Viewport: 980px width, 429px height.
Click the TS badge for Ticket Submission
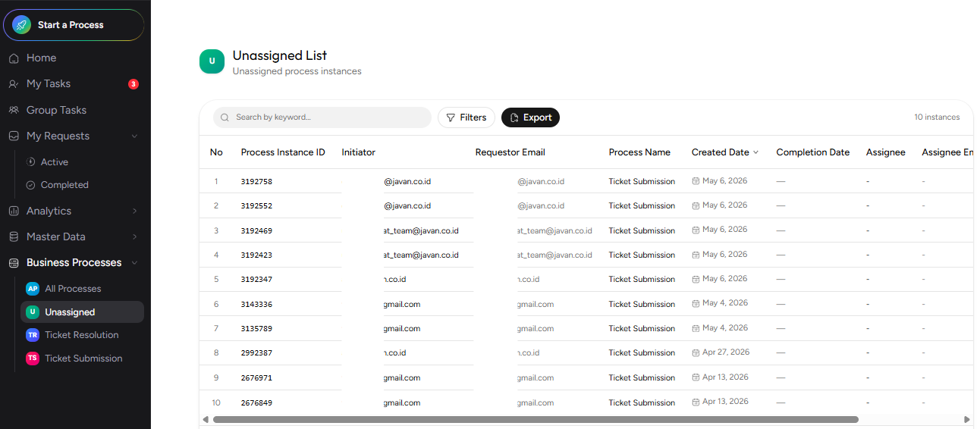(x=33, y=359)
